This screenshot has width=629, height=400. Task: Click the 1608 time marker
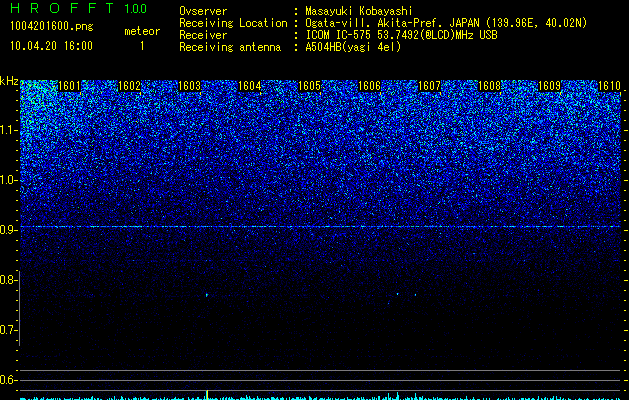pos(489,86)
